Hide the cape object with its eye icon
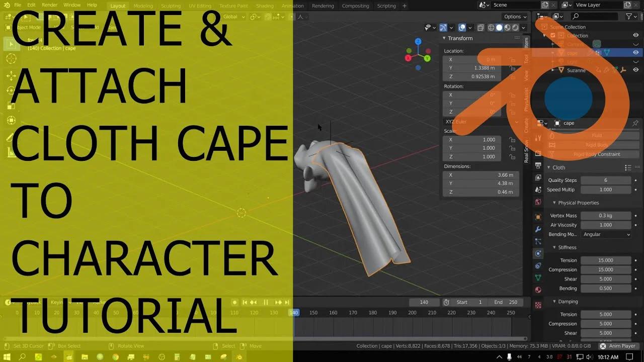644x362 pixels. click(636, 52)
